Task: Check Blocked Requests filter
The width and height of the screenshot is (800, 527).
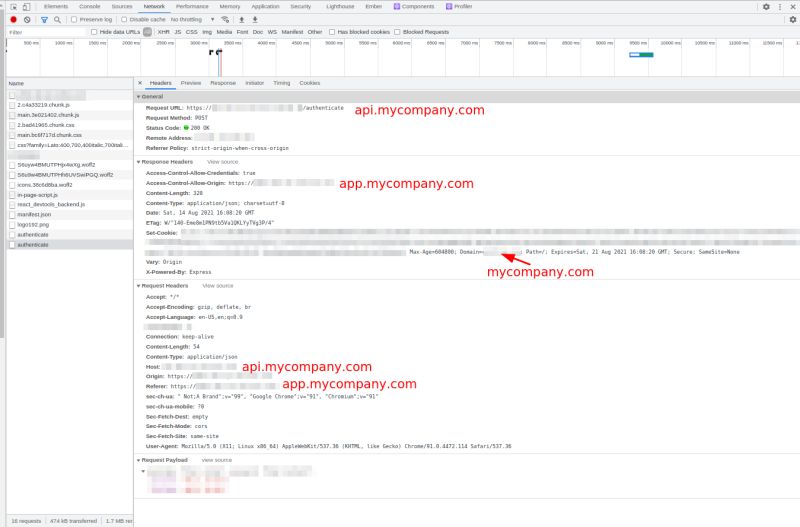Action: coord(397,32)
